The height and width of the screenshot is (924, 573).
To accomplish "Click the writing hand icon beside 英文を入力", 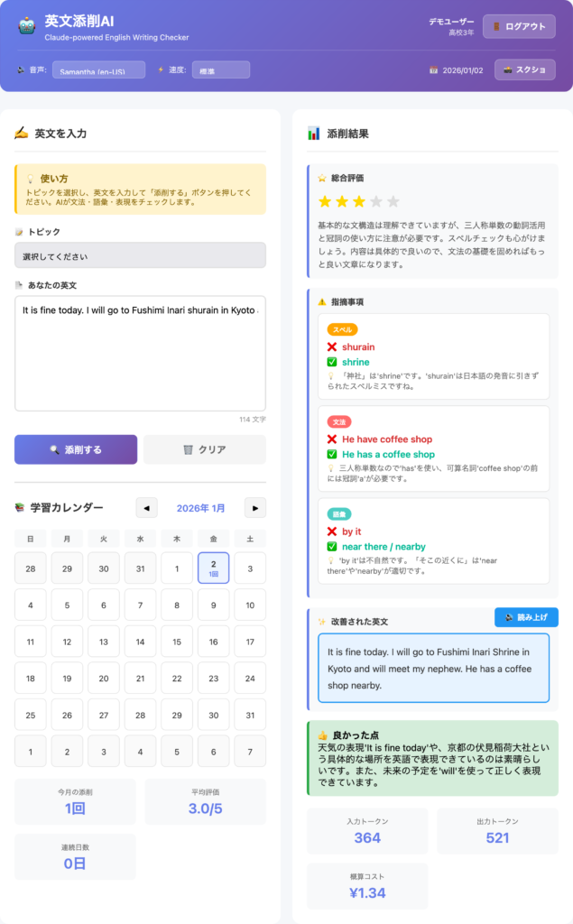I will [x=22, y=134].
